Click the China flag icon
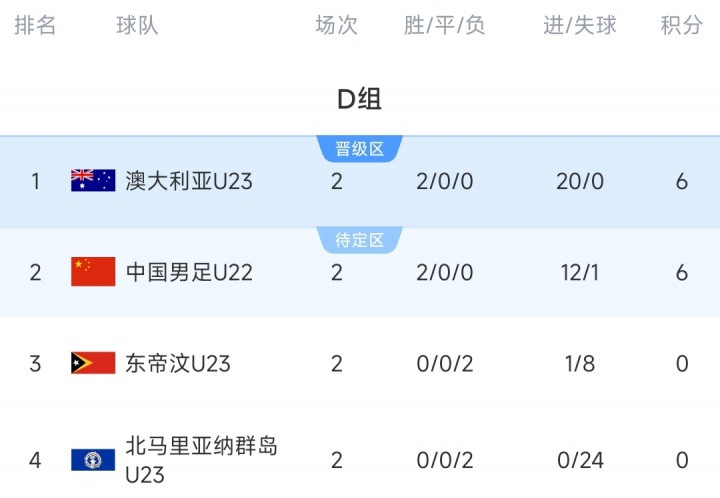The image size is (720, 498). pyautogui.click(x=93, y=272)
